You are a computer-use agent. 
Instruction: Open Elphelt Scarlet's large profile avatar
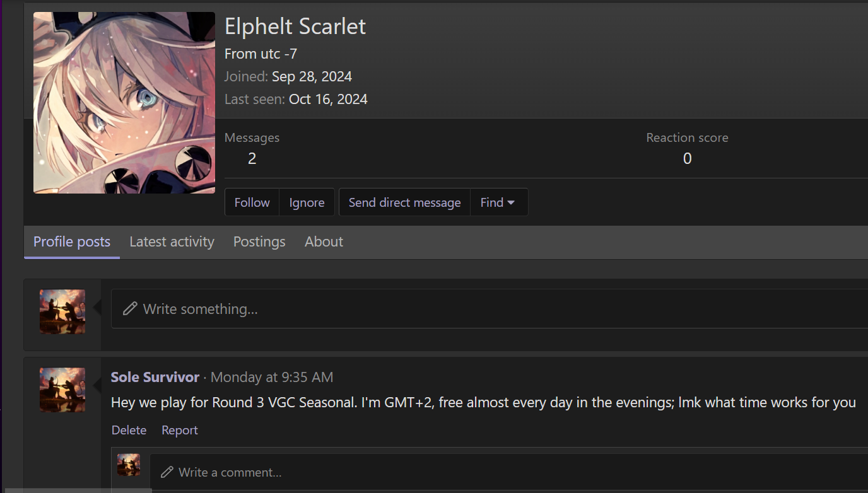[124, 103]
